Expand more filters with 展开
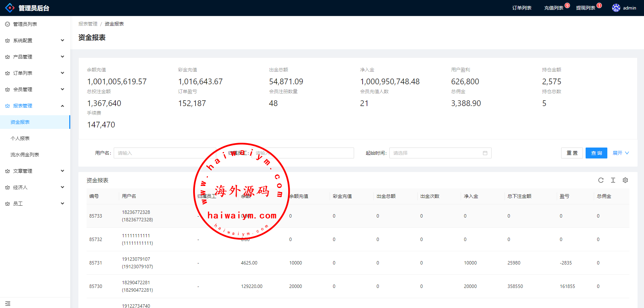Image resolution: width=644 pixels, height=308 pixels. click(x=621, y=153)
